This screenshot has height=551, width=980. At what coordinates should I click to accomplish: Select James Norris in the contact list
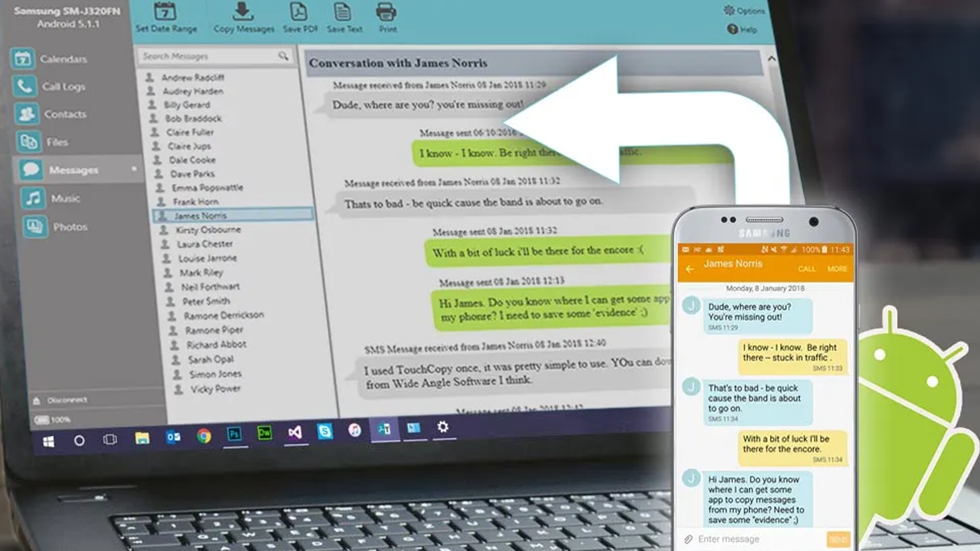point(200,216)
